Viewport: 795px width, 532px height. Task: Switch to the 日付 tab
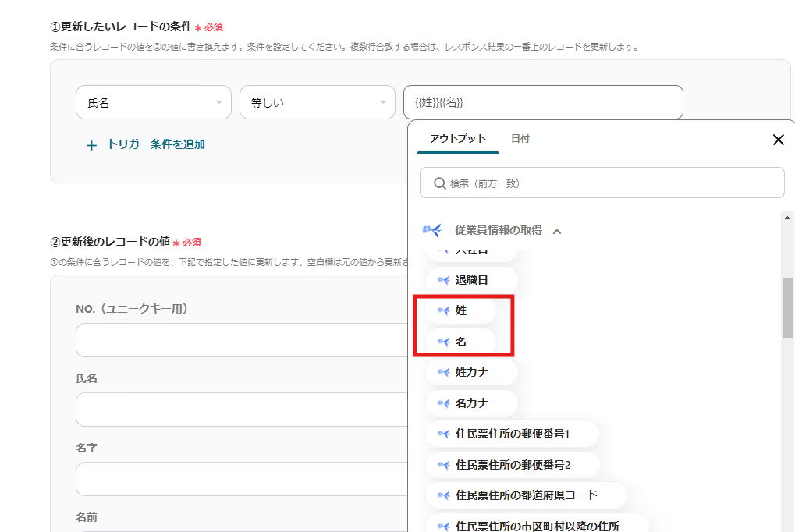(520, 139)
